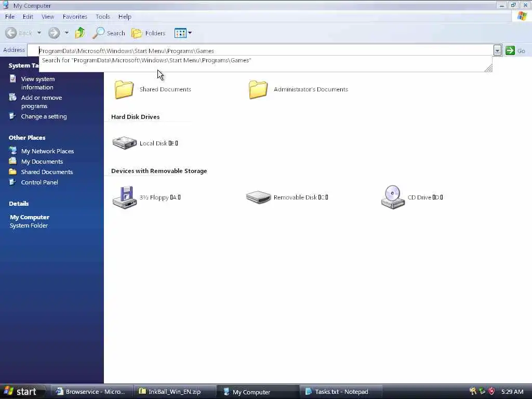Select the Shared Documents folder icon
The width and height of the screenshot is (532, 399).
[124, 89]
